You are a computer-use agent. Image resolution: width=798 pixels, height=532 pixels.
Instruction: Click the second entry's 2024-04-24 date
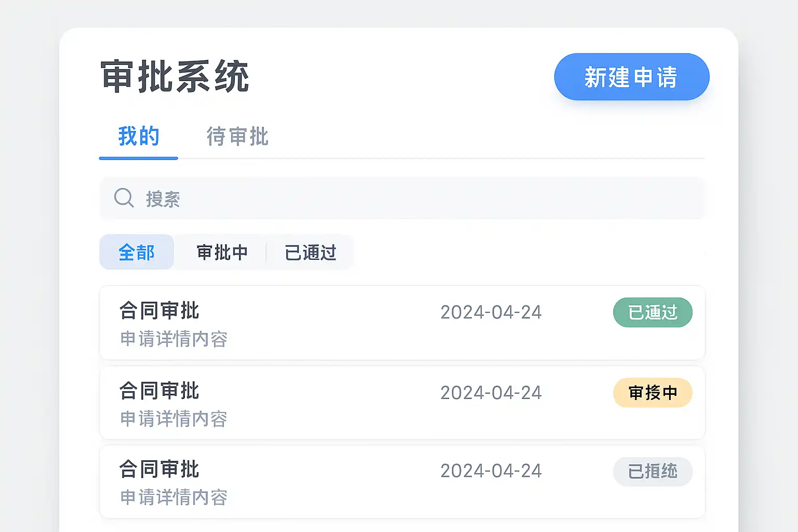pyautogui.click(x=491, y=393)
